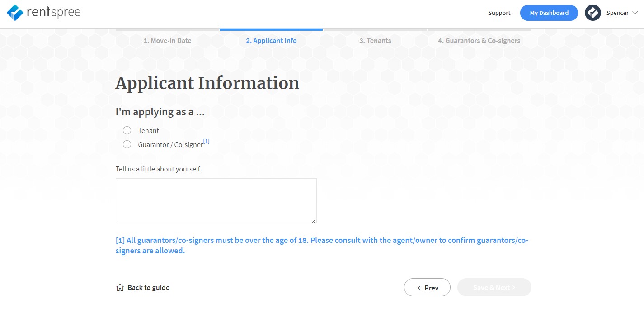Click the Tell us a little about yourself label
Viewport: 644px width, 328px height.
click(159, 169)
